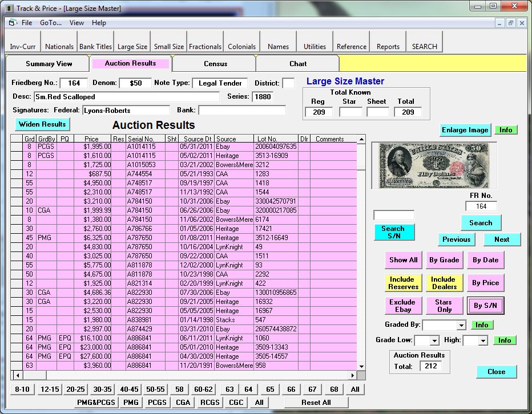
Task: Click the Widen Results button
Action: pos(42,124)
